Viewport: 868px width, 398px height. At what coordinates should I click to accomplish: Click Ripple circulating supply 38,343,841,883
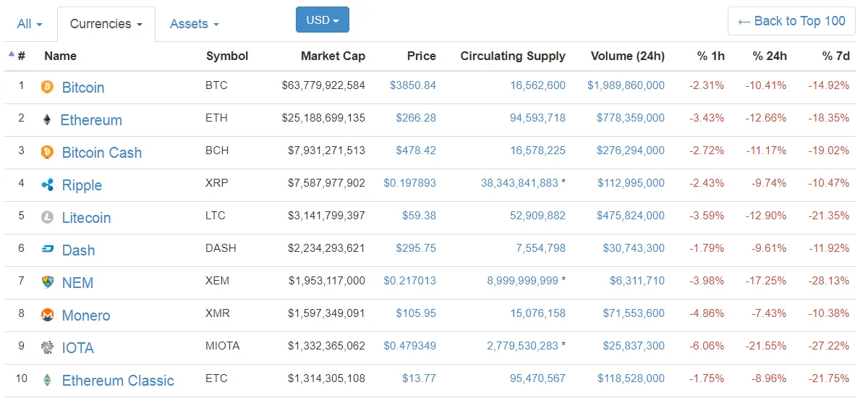coord(519,183)
